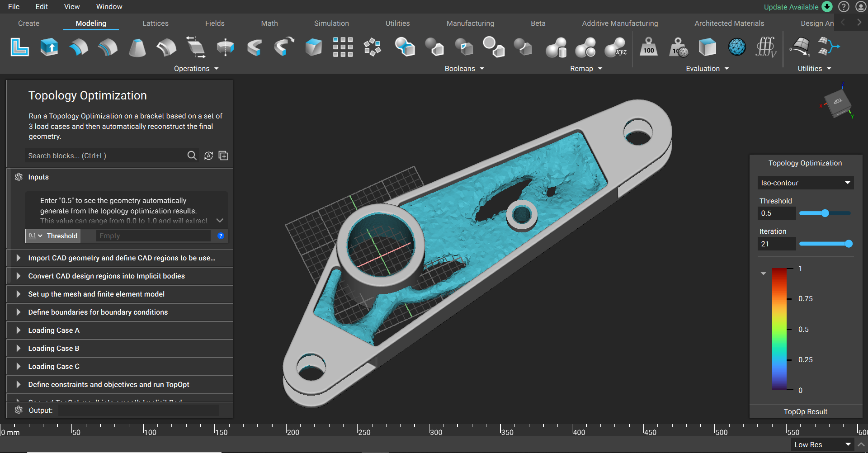The image size is (868, 453).
Task: Click the rectangular array pattern grid icon
Action: (x=343, y=47)
